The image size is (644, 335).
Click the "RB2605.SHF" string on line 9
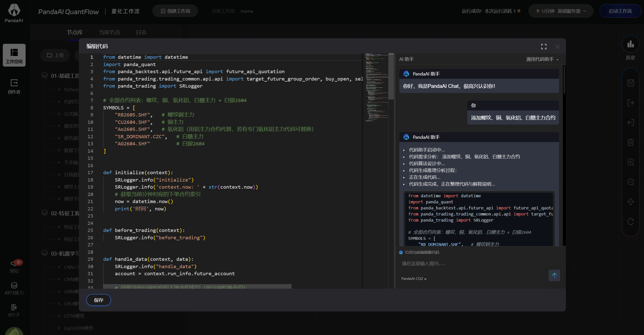pyautogui.click(x=132, y=115)
